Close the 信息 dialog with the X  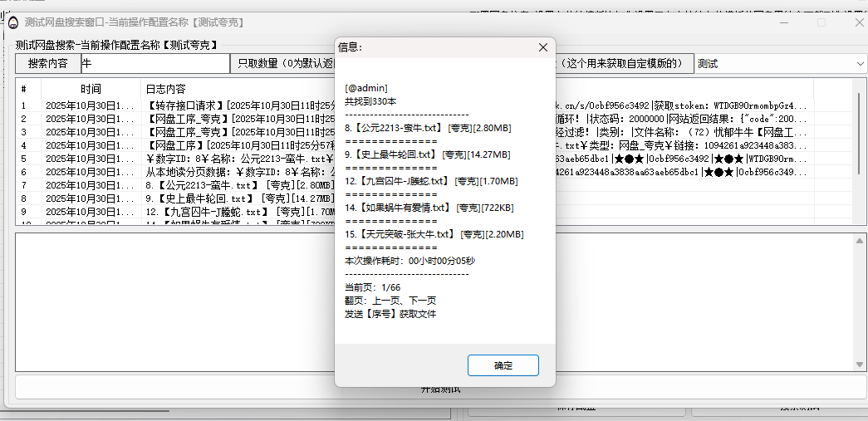point(543,47)
